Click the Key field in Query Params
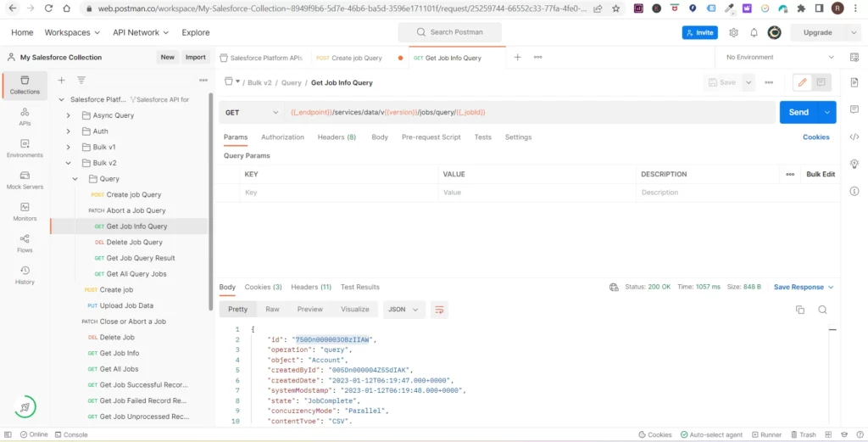868x442 pixels. click(339, 193)
